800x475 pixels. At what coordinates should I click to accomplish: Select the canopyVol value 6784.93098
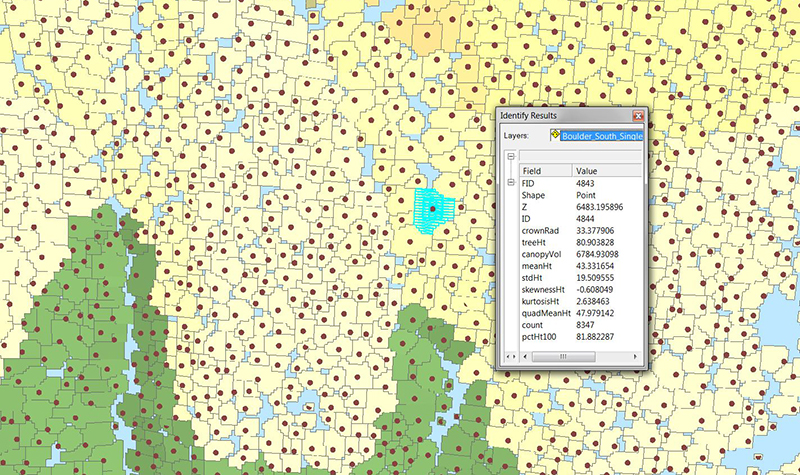point(597,254)
